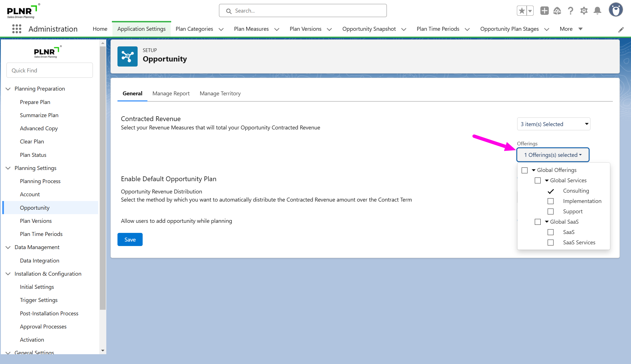The image size is (631, 364).
Task: Uncheck the Consulting offering
Action: 550,191
